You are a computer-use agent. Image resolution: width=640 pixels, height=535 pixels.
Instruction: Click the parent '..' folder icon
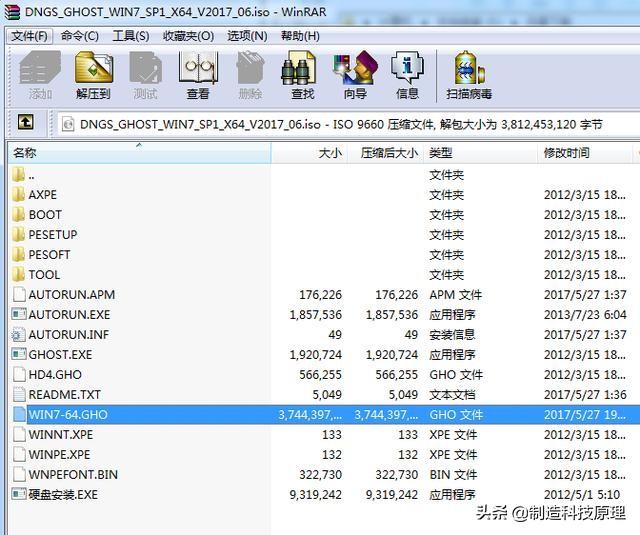click(x=18, y=175)
